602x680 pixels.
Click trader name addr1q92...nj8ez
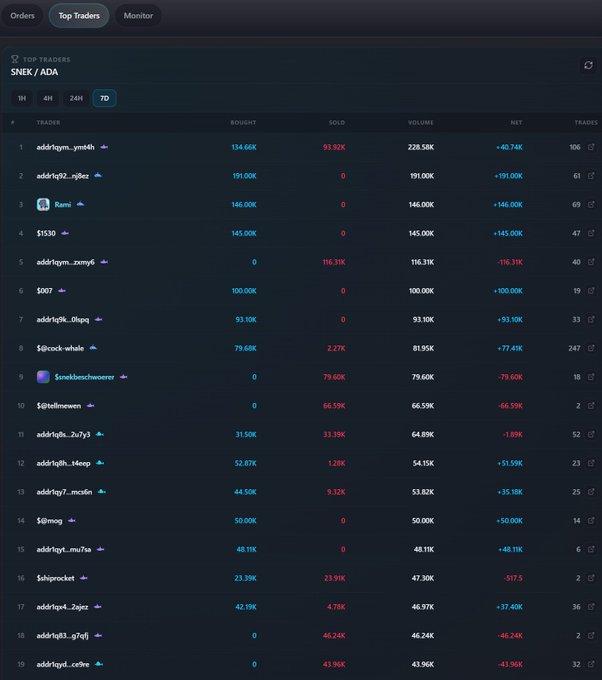(x=63, y=176)
